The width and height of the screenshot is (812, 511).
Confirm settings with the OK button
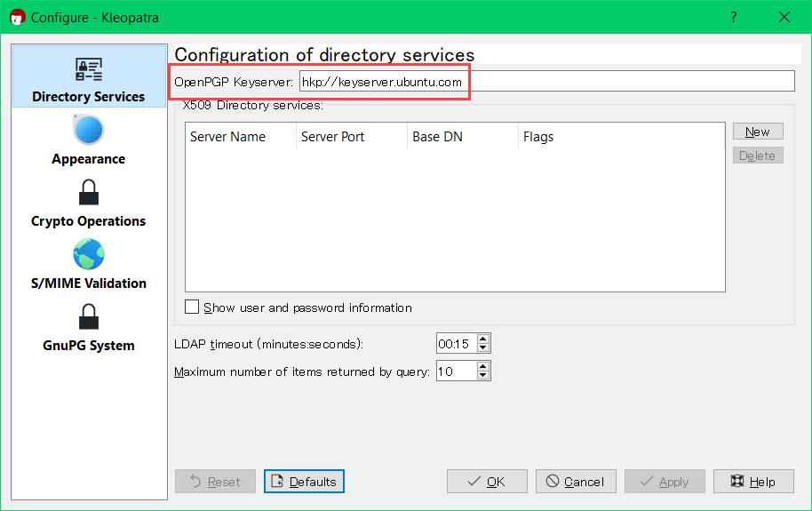(x=487, y=482)
